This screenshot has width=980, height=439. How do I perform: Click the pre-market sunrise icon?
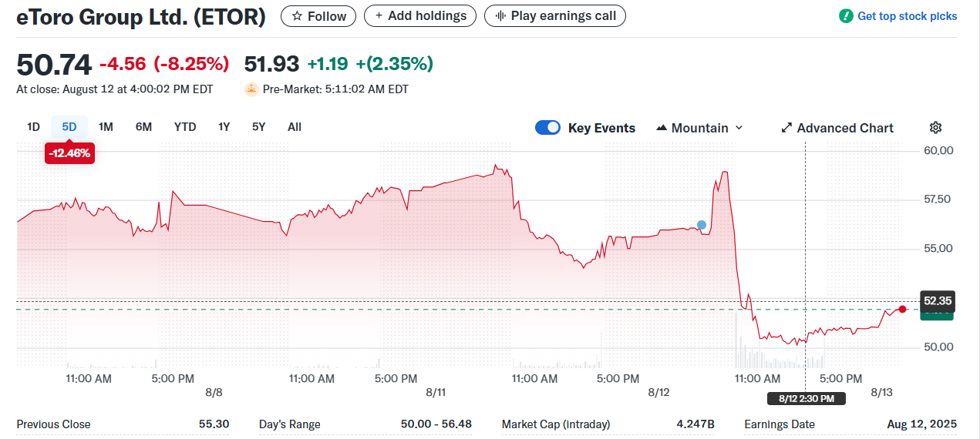tap(251, 89)
